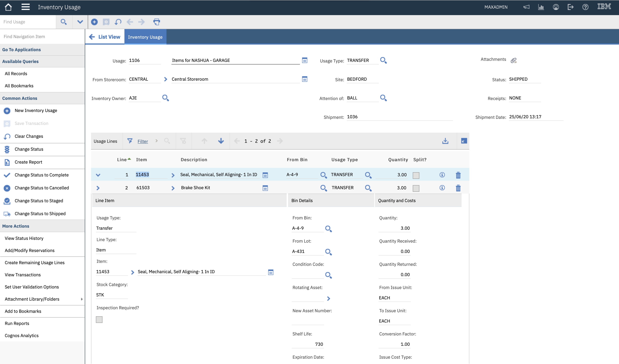
Task: Select Change Status to Shipped action
Action: tap(40, 213)
